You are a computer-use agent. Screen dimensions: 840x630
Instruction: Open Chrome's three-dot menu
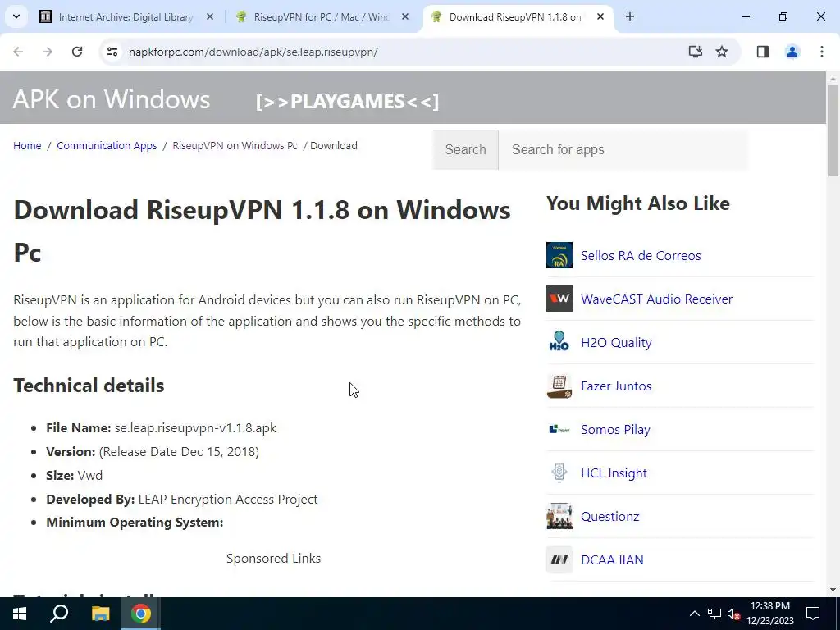click(x=822, y=52)
